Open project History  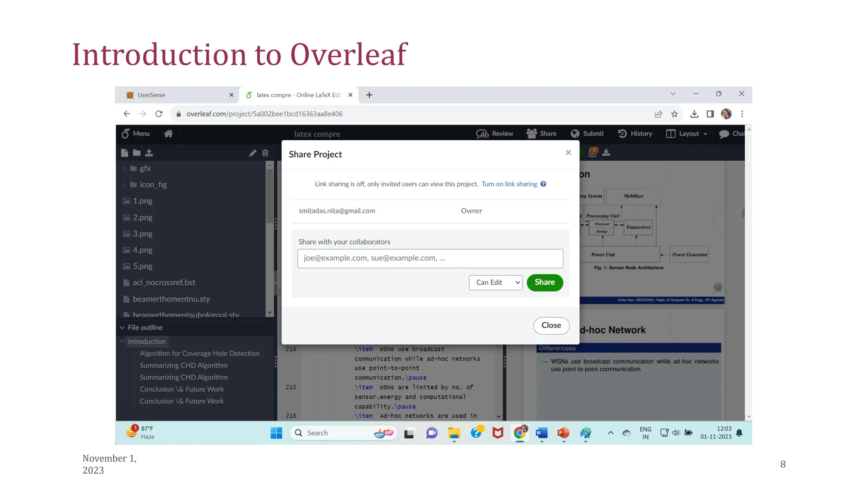pyautogui.click(x=635, y=134)
